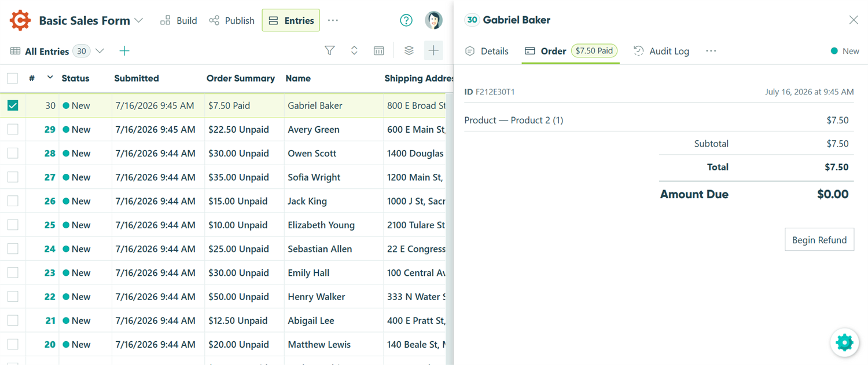Select the Abigail Lee name cell

point(333,320)
